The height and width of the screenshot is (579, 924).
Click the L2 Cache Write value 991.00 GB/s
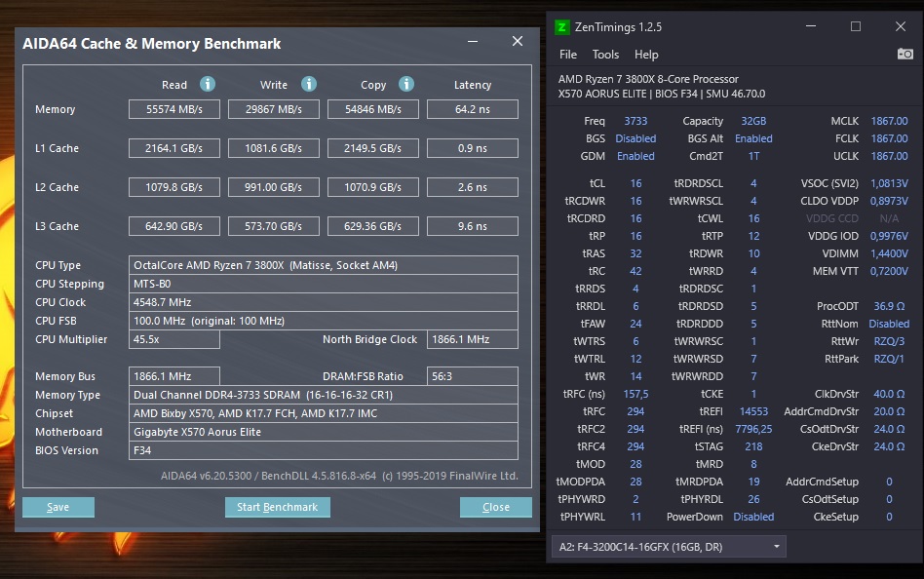(x=274, y=187)
